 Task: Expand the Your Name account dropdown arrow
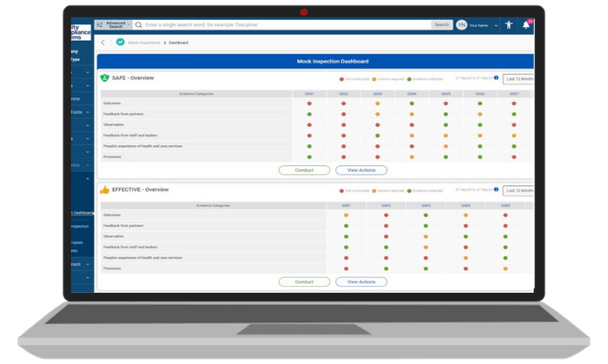tap(494, 25)
